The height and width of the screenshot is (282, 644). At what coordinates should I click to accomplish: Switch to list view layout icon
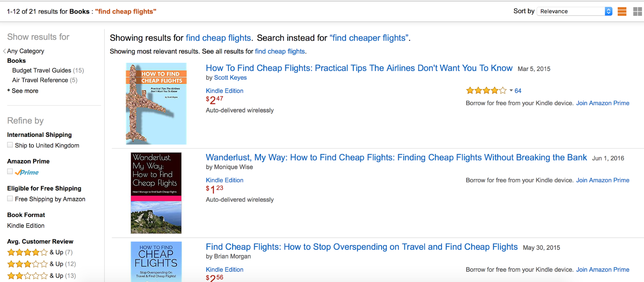coord(622,12)
